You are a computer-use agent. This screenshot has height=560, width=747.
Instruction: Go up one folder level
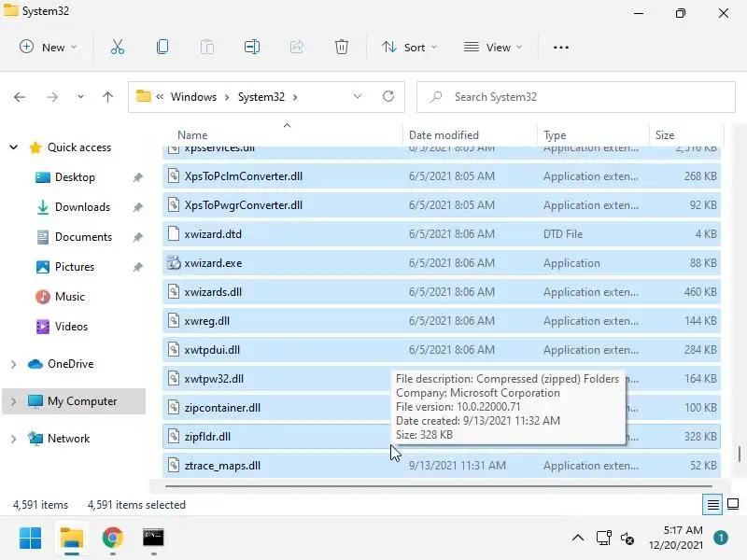[107, 97]
